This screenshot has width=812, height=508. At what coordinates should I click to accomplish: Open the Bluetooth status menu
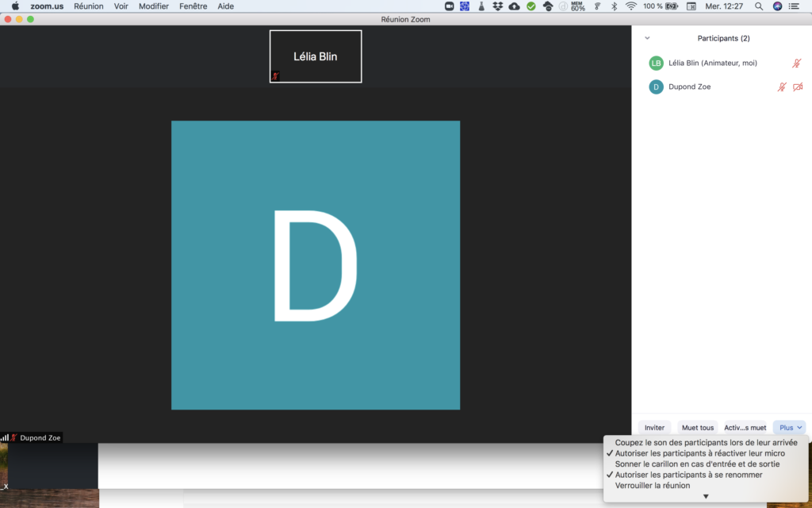coord(615,6)
